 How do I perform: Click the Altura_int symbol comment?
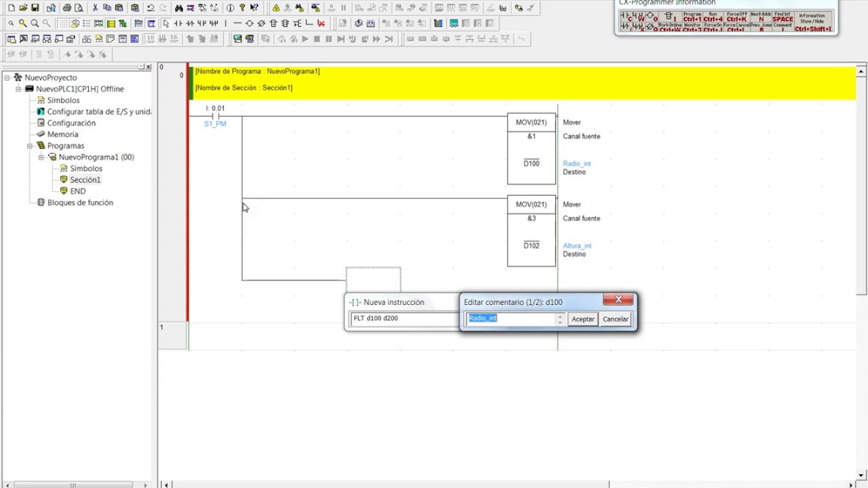[x=576, y=246]
